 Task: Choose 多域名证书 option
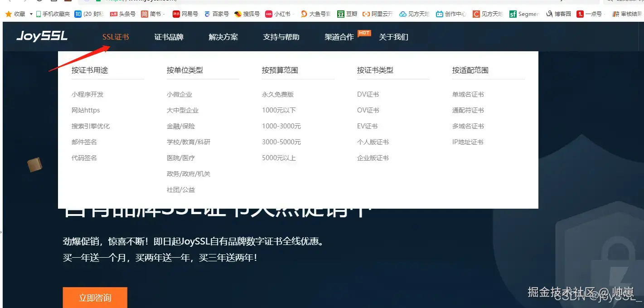pyautogui.click(x=468, y=126)
